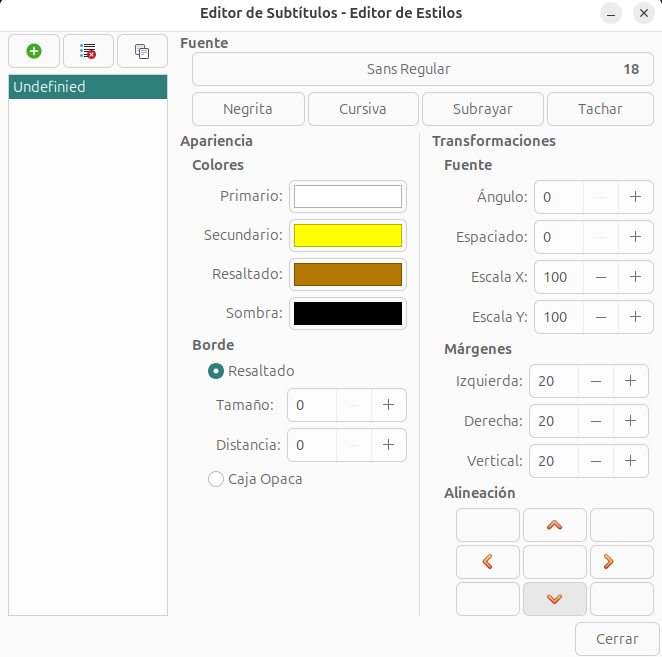Increase the Escala X value
662x657 pixels.
(635, 277)
